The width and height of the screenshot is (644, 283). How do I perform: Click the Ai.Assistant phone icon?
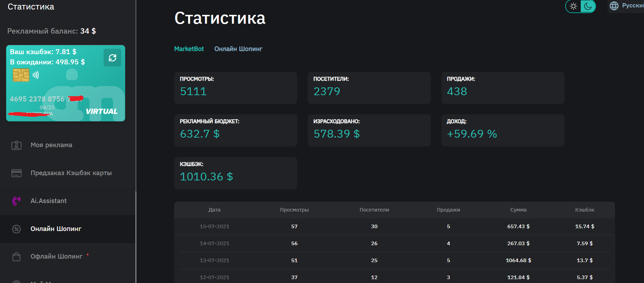click(x=17, y=201)
